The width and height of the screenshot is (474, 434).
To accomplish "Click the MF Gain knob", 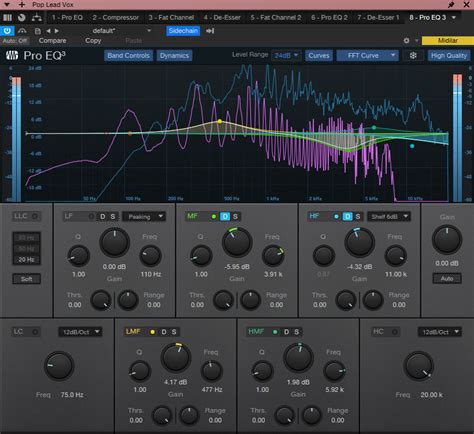I will click(x=237, y=242).
